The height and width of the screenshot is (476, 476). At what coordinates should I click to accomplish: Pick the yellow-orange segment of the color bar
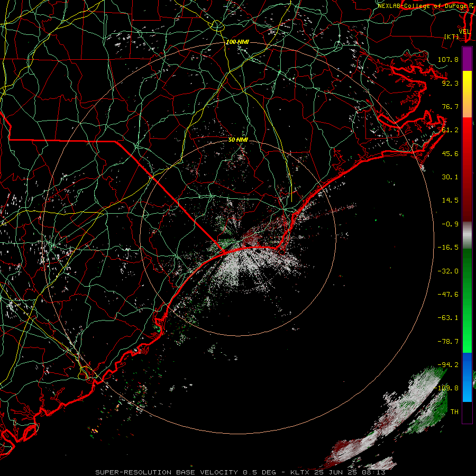pos(467,94)
